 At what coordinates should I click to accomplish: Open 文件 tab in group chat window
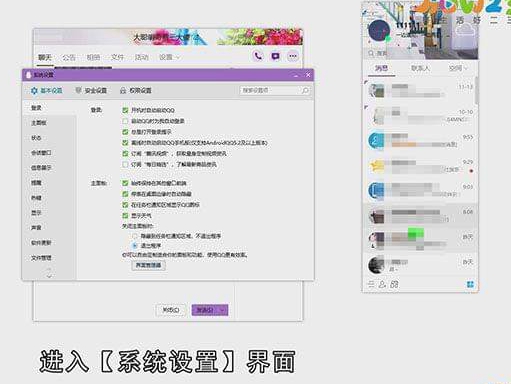(x=117, y=57)
